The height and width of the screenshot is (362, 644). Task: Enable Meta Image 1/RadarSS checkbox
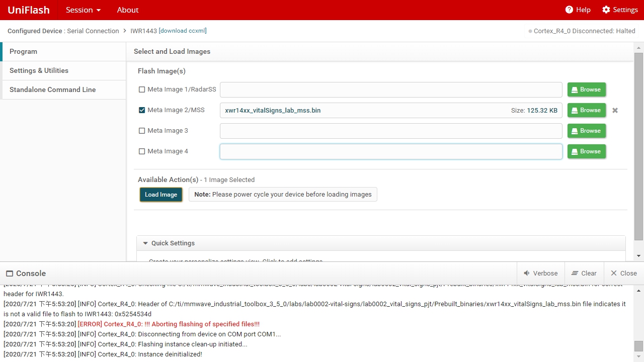(142, 89)
